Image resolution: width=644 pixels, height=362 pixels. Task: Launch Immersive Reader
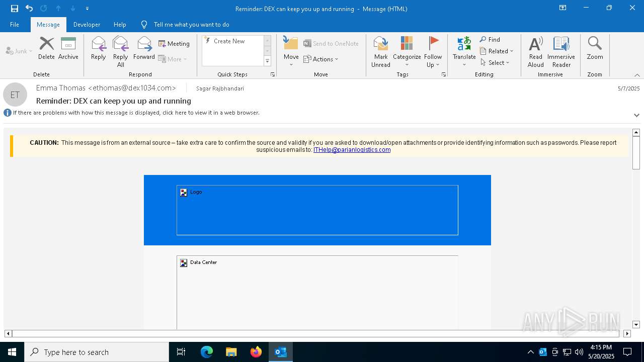[x=561, y=52]
